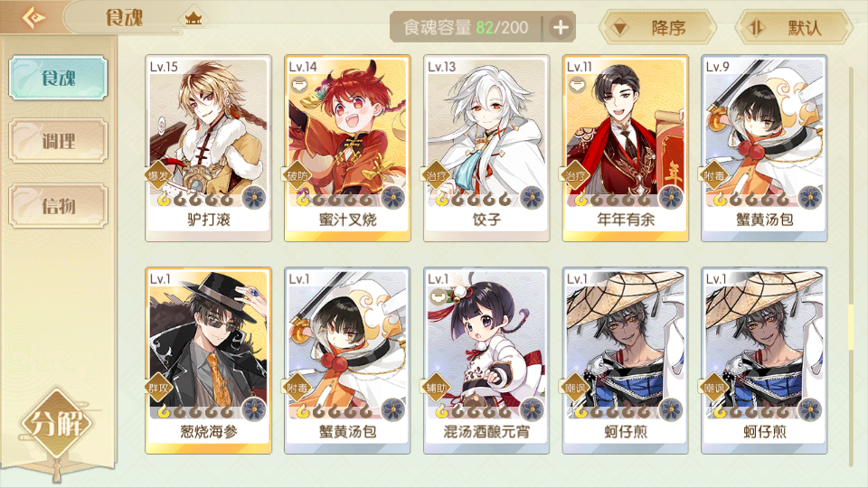Tap the star rating row on 饺子 card

[474, 199]
